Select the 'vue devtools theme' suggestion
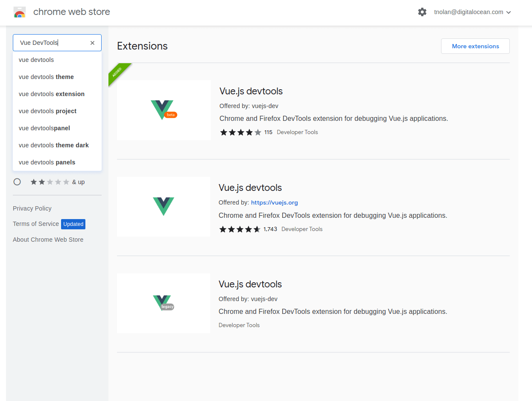Viewport: 532px width, 401px height. click(x=46, y=77)
